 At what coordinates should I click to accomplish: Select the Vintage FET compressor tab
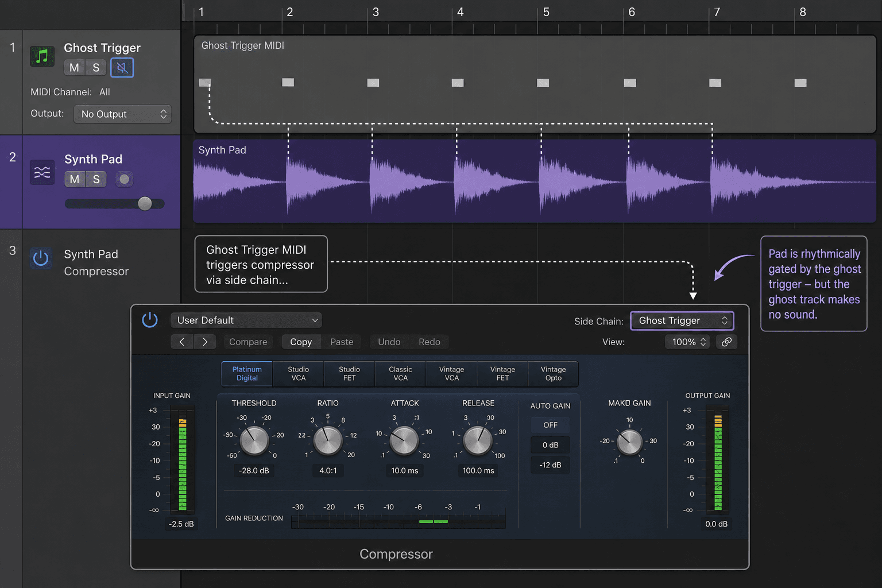click(x=502, y=374)
